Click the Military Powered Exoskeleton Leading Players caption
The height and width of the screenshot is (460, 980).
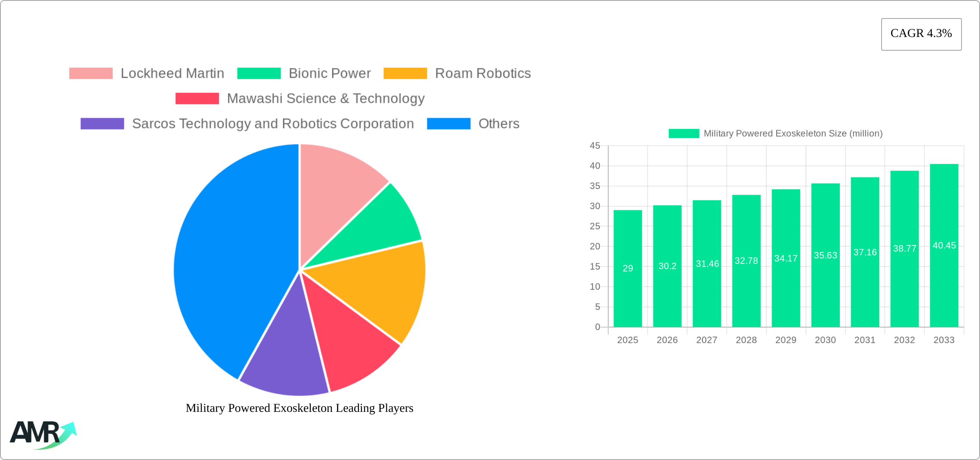299,408
